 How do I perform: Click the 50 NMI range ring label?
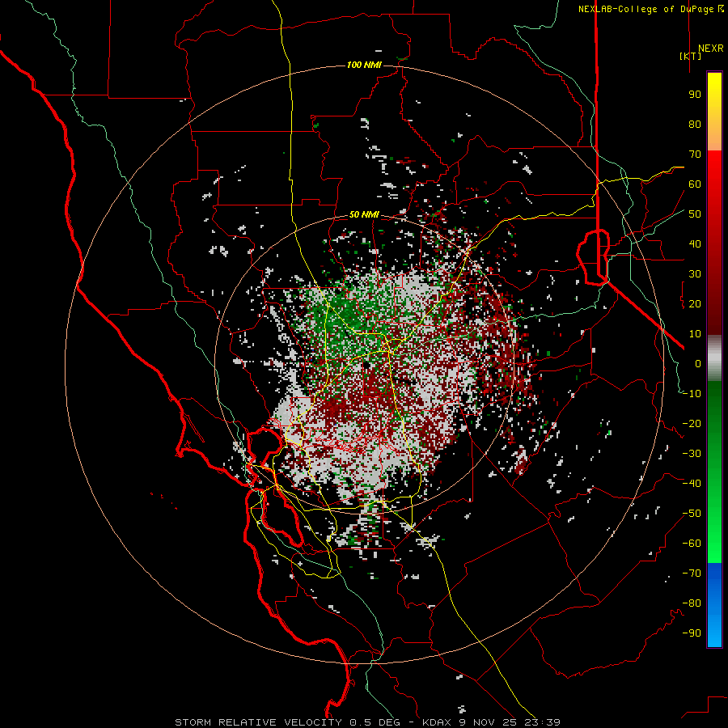(x=364, y=214)
